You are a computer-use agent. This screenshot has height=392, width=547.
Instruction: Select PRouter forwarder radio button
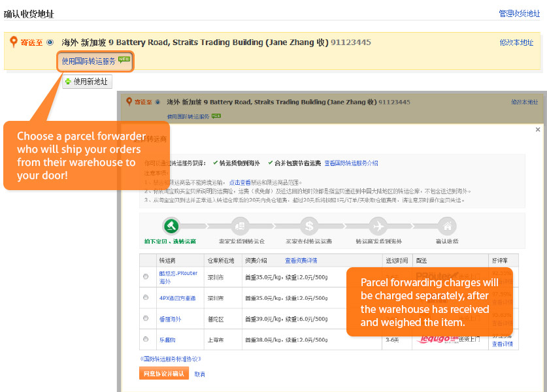(146, 277)
